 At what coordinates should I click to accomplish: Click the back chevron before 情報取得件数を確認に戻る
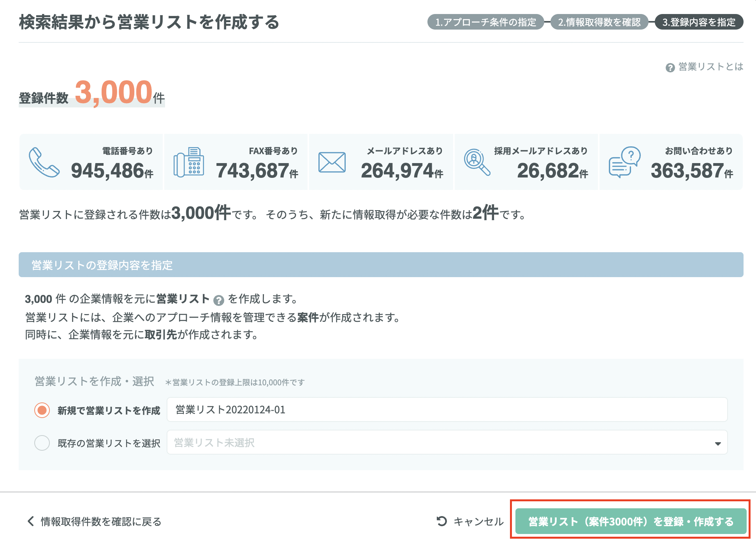31,521
